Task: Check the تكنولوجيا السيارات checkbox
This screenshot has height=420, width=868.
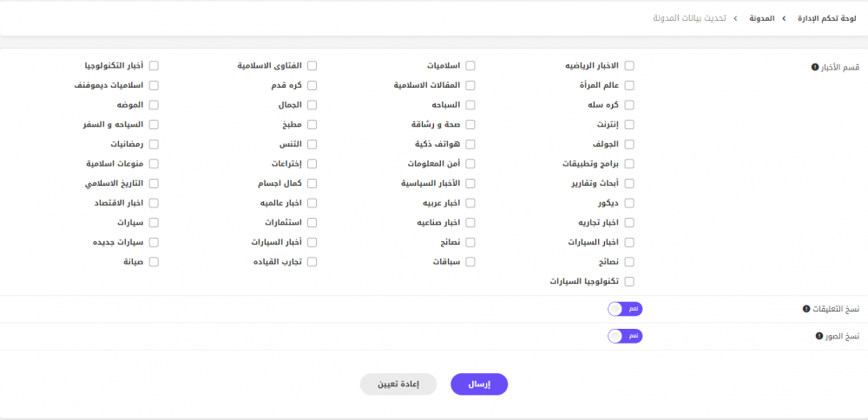Action: pos(628,282)
